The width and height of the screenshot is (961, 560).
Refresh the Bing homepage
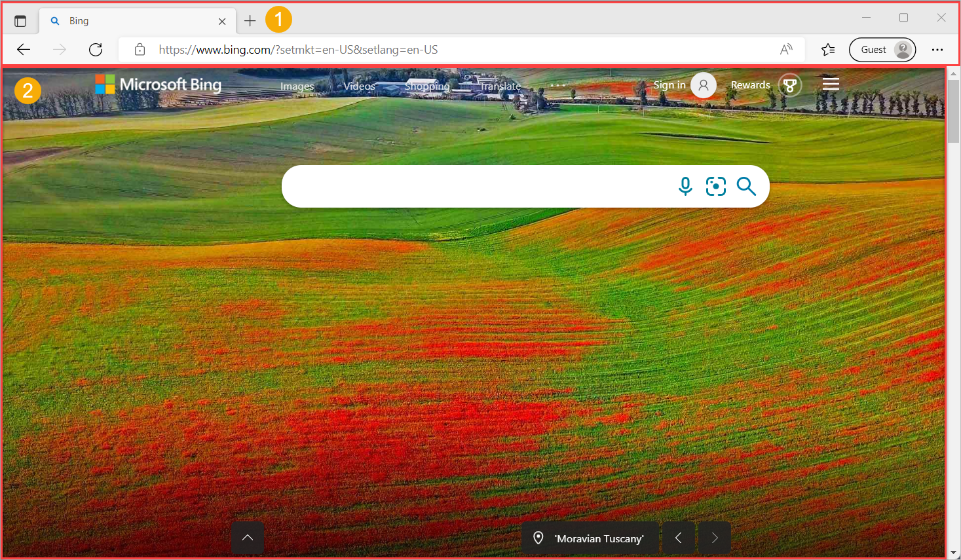[96, 49]
